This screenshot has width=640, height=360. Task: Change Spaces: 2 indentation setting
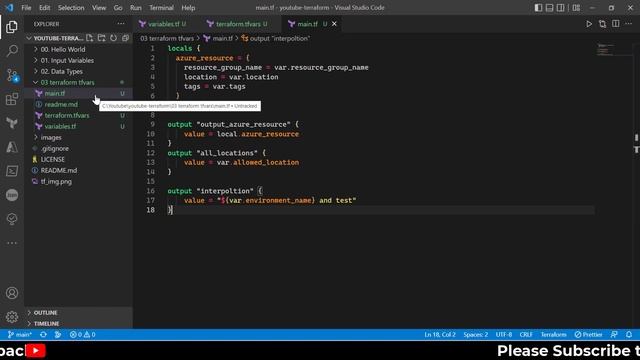click(476, 334)
